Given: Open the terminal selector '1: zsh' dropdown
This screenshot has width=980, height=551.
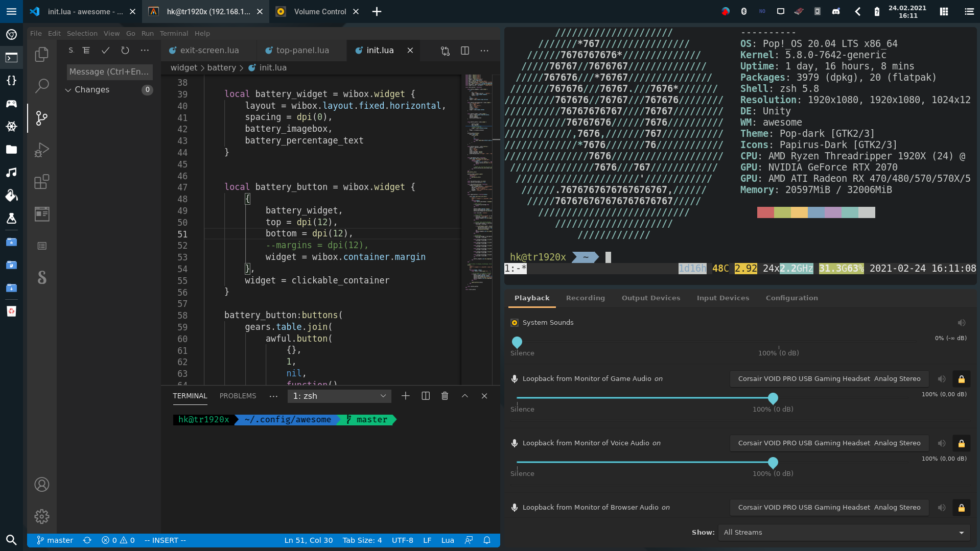Looking at the screenshot, I should [339, 396].
